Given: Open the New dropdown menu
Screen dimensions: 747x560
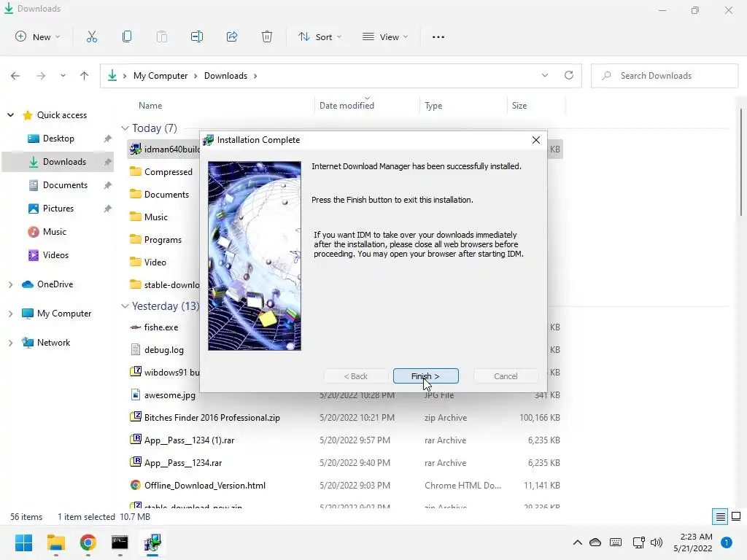Looking at the screenshot, I should [x=38, y=36].
